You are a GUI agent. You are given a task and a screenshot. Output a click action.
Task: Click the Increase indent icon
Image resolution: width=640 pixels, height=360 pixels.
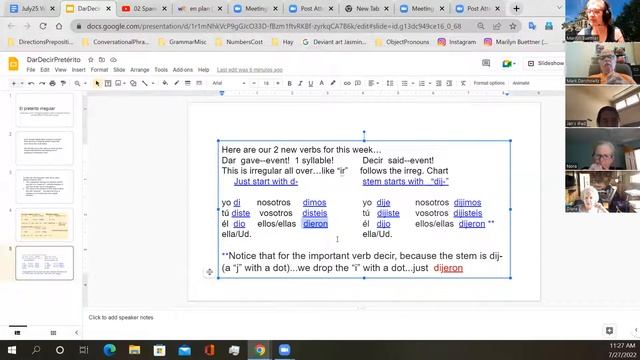tap(449, 83)
